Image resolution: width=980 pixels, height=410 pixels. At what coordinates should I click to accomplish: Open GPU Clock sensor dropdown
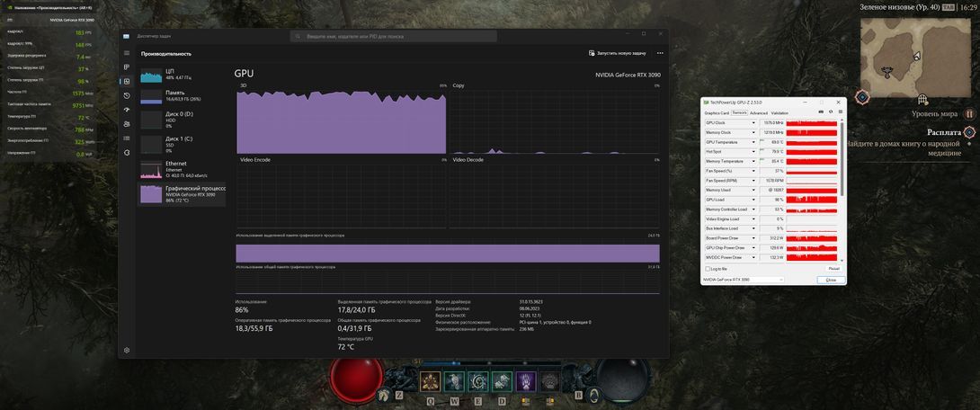point(753,123)
